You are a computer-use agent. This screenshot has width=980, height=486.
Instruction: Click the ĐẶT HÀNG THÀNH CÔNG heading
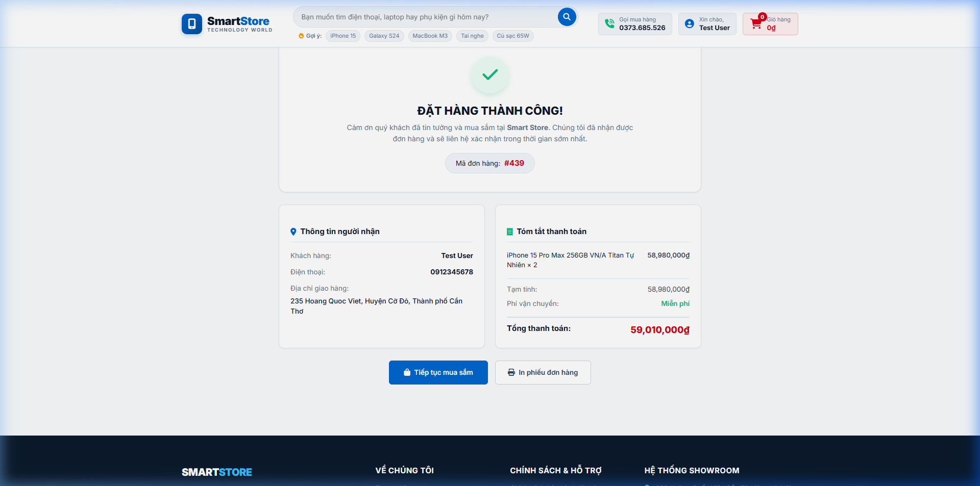point(490,111)
